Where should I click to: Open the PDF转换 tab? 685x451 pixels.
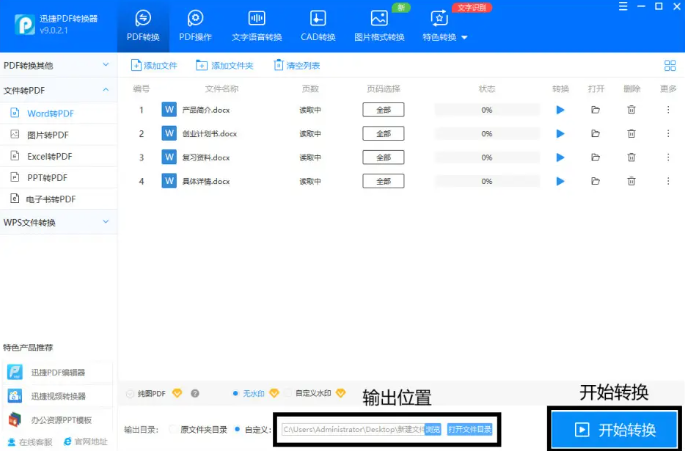tap(143, 26)
